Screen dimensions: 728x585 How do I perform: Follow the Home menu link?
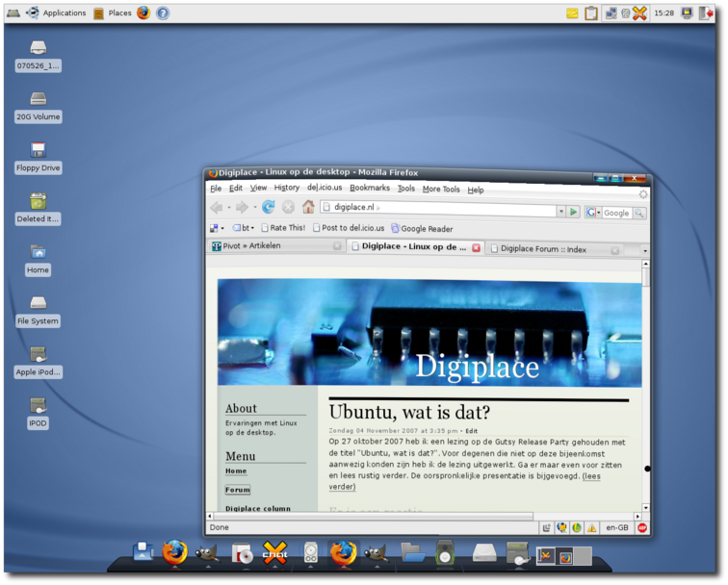(x=236, y=471)
